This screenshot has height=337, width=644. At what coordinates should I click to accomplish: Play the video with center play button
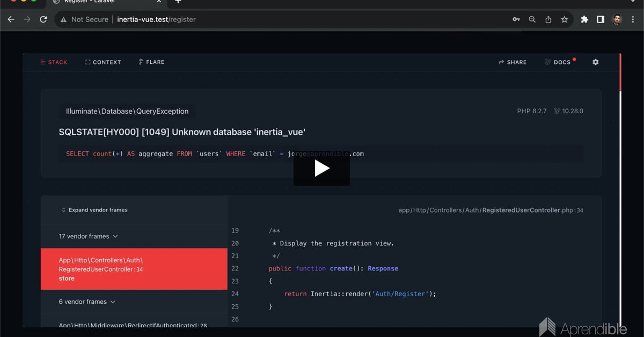pos(321,169)
